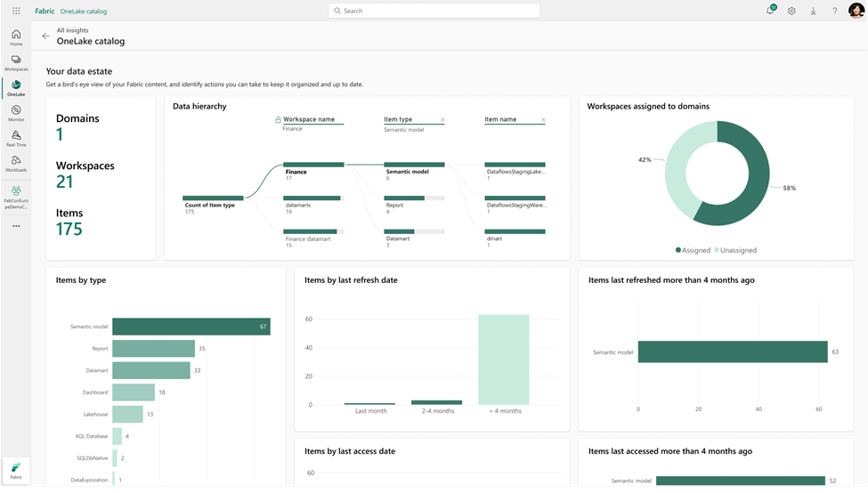
Task: Open Real-Time in the sidebar
Action: [x=16, y=138]
